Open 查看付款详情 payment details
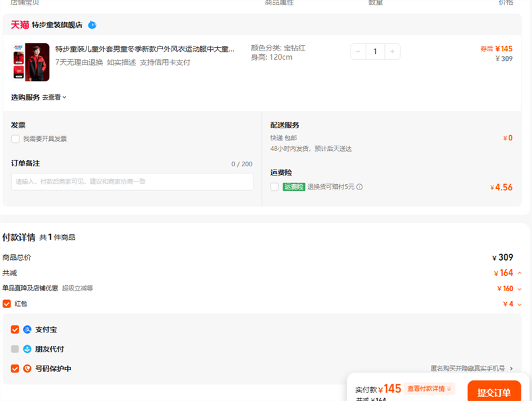532x401 pixels. [429, 389]
